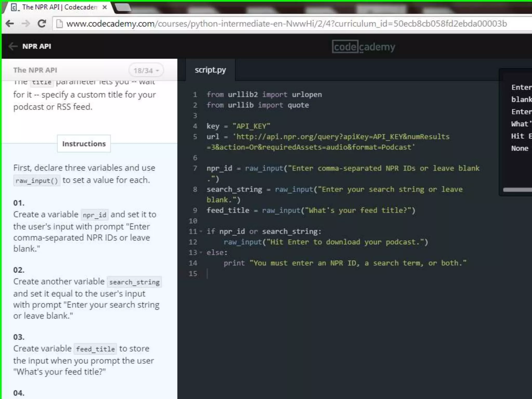
Task: Click the output panel horizontal scrollbar
Action: 517,190
